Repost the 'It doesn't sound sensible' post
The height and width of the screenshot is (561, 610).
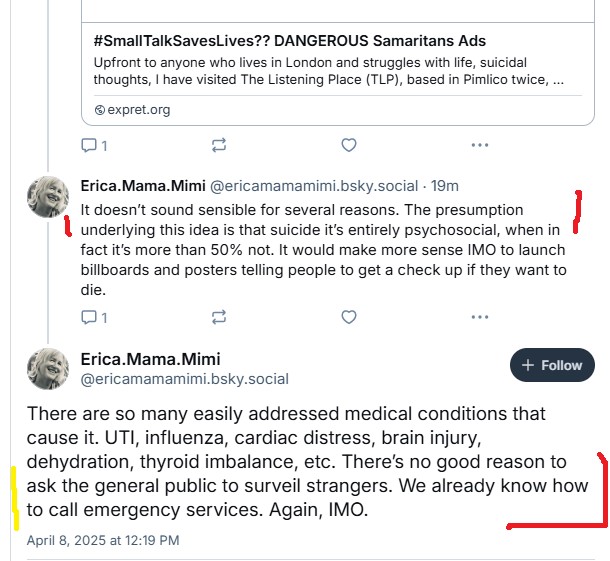(x=219, y=317)
